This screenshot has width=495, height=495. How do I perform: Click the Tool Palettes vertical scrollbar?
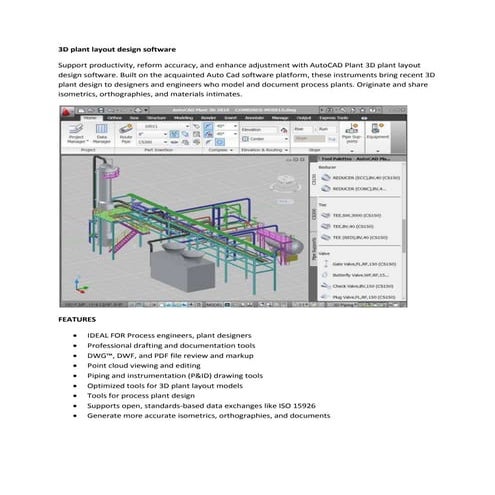point(404,231)
